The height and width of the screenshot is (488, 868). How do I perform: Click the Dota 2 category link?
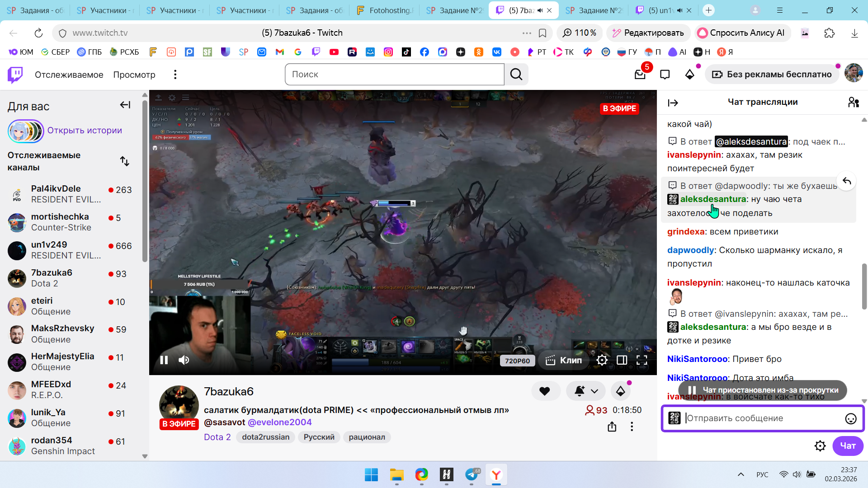[217, 437]
